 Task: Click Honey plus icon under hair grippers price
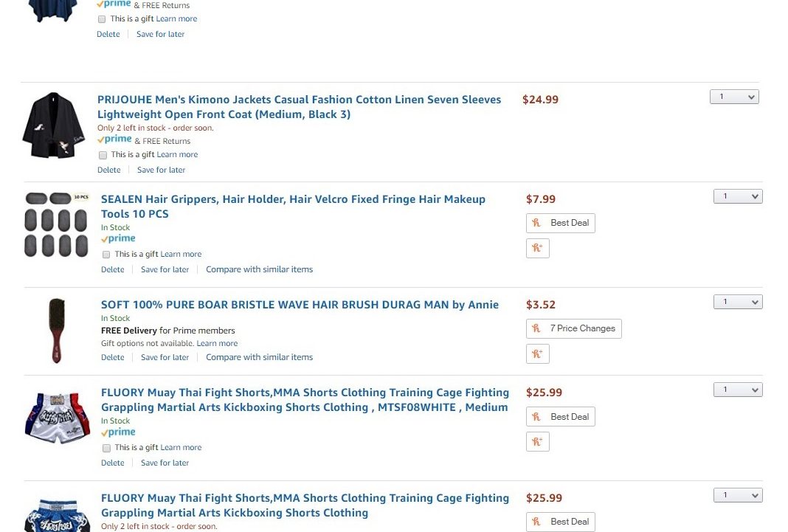point(538,248)
